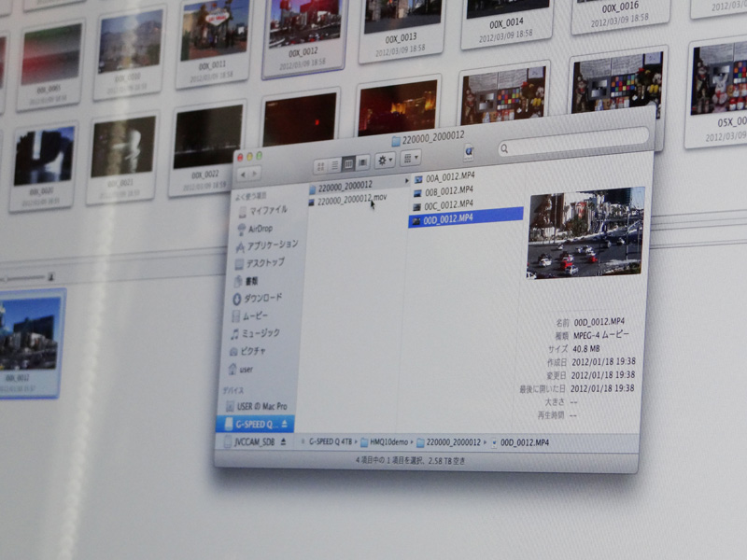Switch Finder to column view
Image resolution: width=747 pixels, height=560 pixels.
click(348, 164)
